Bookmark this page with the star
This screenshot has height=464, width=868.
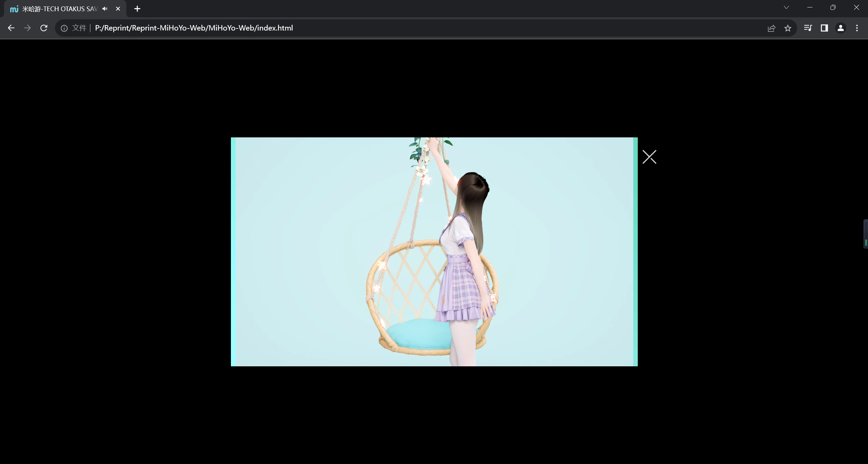pyautogui.click(x=788, y=28)
